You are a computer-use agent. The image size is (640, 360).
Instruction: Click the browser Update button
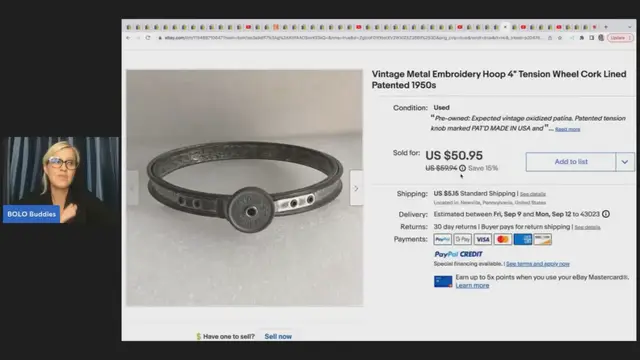(x=620, y=38)
